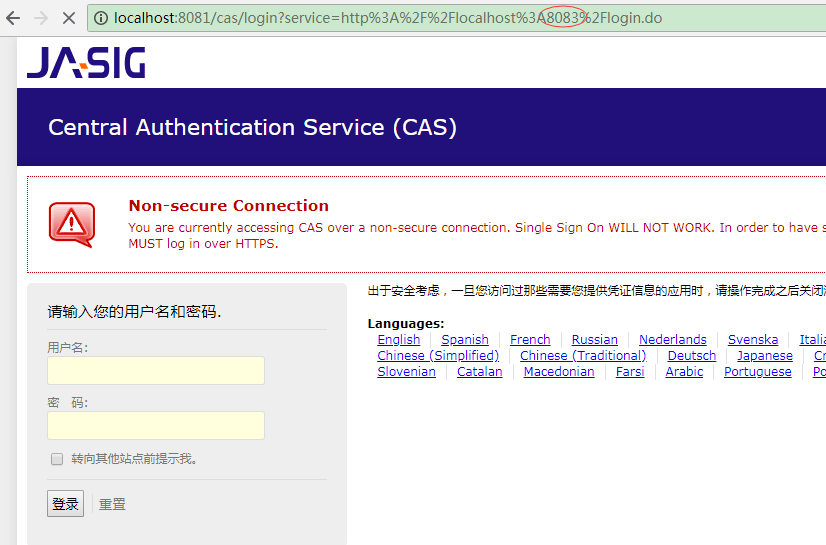Switch language to Japanese

[765, 355]
